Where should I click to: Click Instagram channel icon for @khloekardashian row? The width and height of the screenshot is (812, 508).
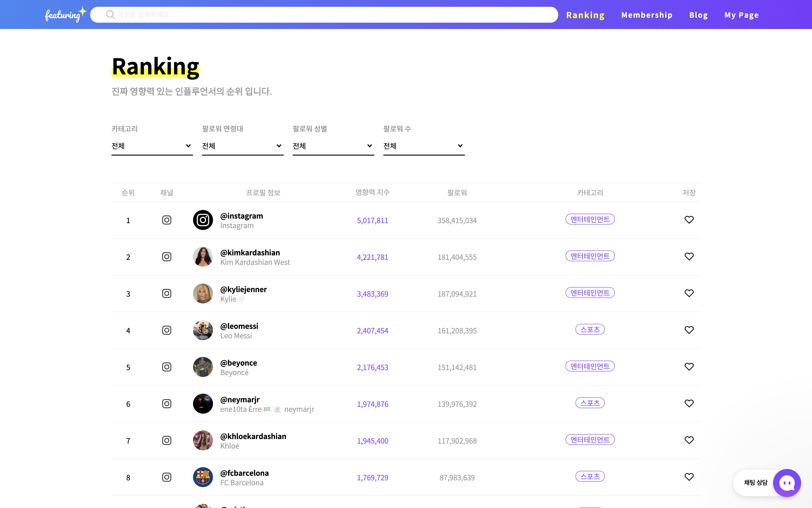(x=167, y=440)
